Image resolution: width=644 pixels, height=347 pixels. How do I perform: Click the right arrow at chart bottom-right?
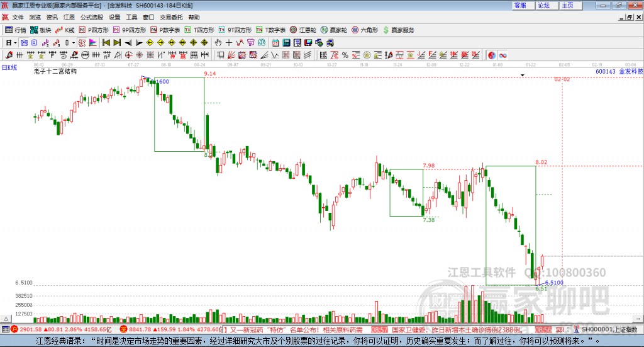pos(638,319)
